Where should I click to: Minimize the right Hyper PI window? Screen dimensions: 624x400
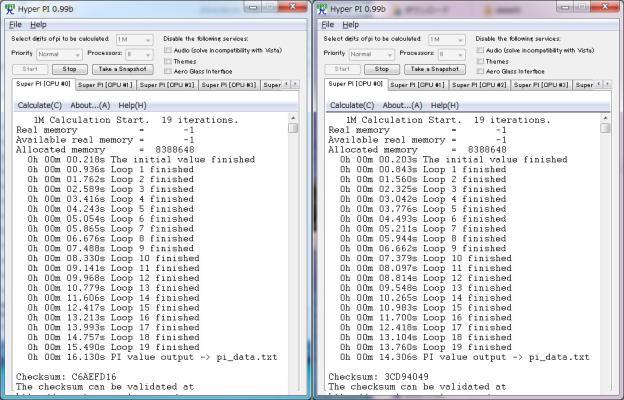566,6
